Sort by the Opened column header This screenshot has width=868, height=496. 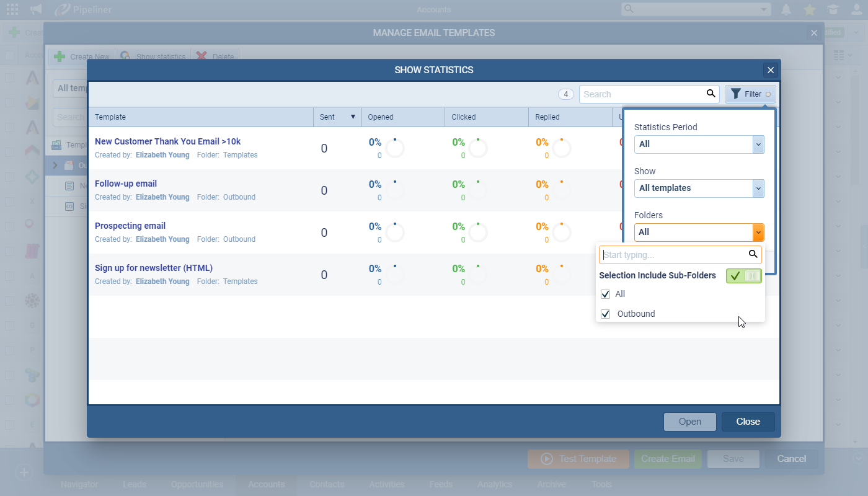click(381, 117)
